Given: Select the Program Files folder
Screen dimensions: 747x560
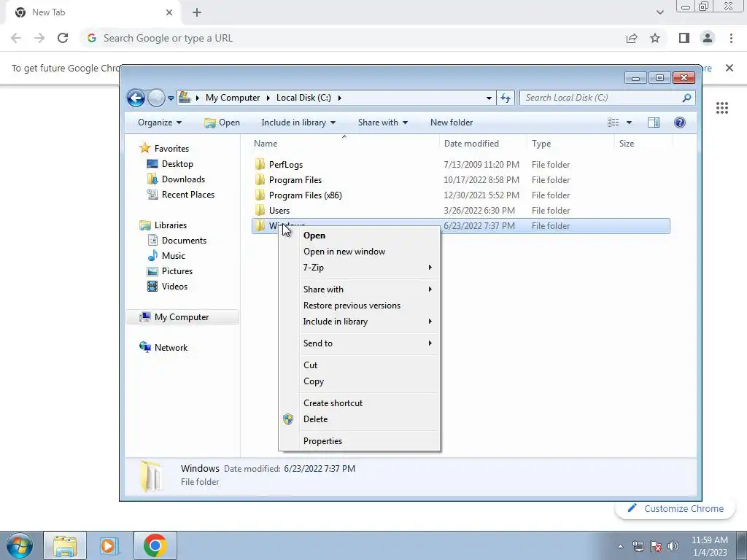Looking at the screenshot, I should pos(460,180).
